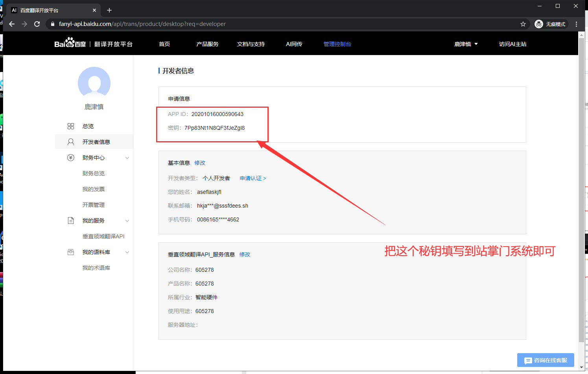The image size is (588, 374).
Task: Collapse the 我的服务 section chevron
Action: [x=127, y=221]
